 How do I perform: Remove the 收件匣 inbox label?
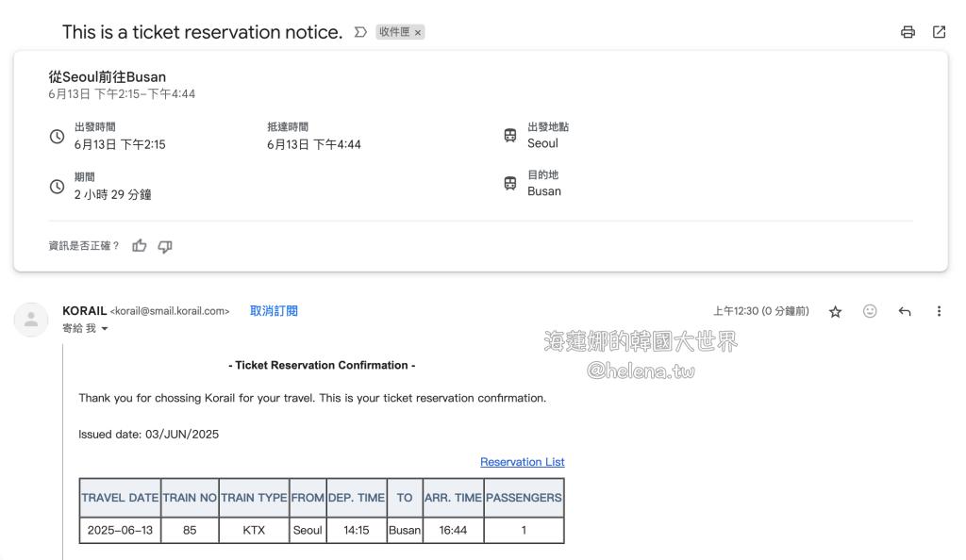coord(418,32)
